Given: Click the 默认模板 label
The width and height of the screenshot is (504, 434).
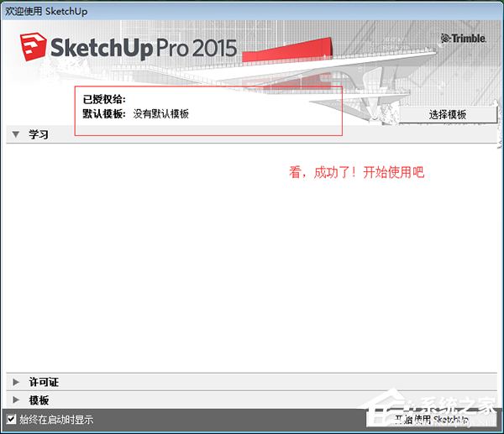Looking at the screenshot, I should click(x=104, y=113).
